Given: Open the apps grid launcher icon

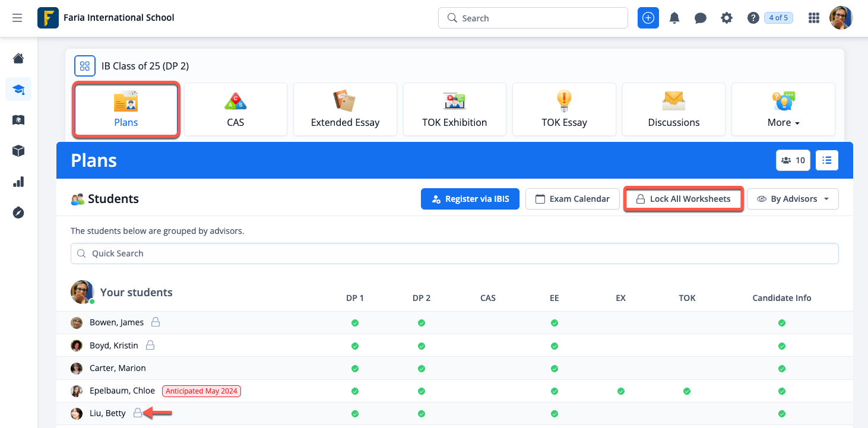Looking at the screenshot, I should point(814,18).
